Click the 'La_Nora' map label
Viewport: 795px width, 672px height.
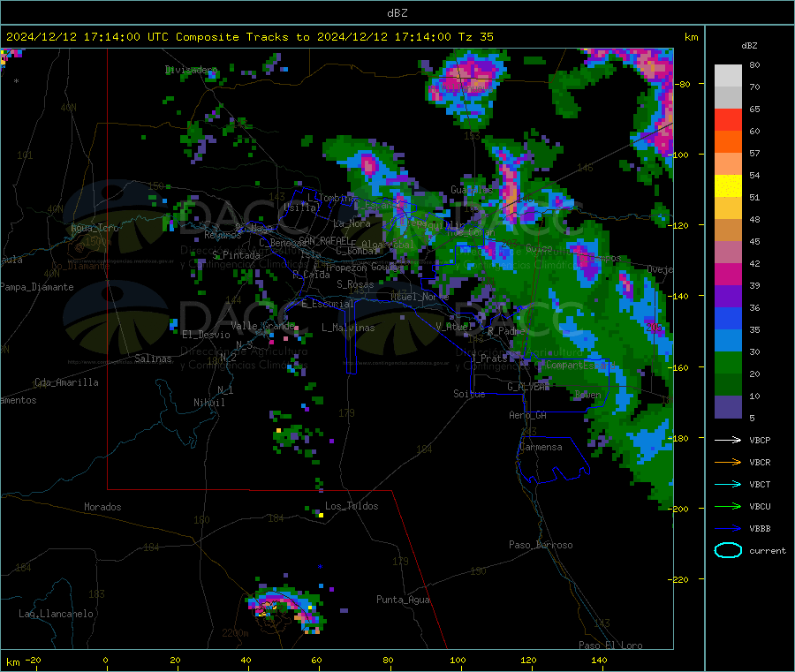point(352,223)
